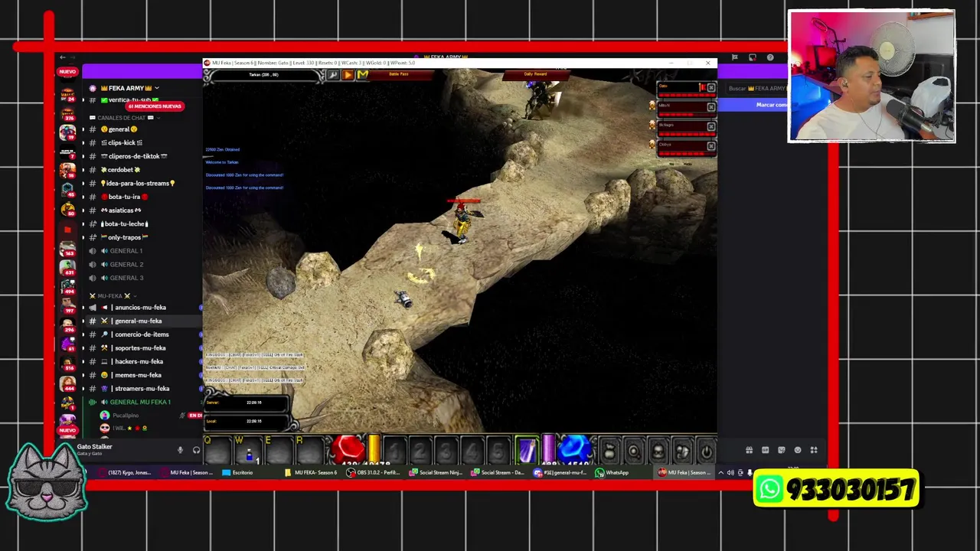Remove fourth party member with X button
This screenshot has height=551, width=980.
click(711, 146)
